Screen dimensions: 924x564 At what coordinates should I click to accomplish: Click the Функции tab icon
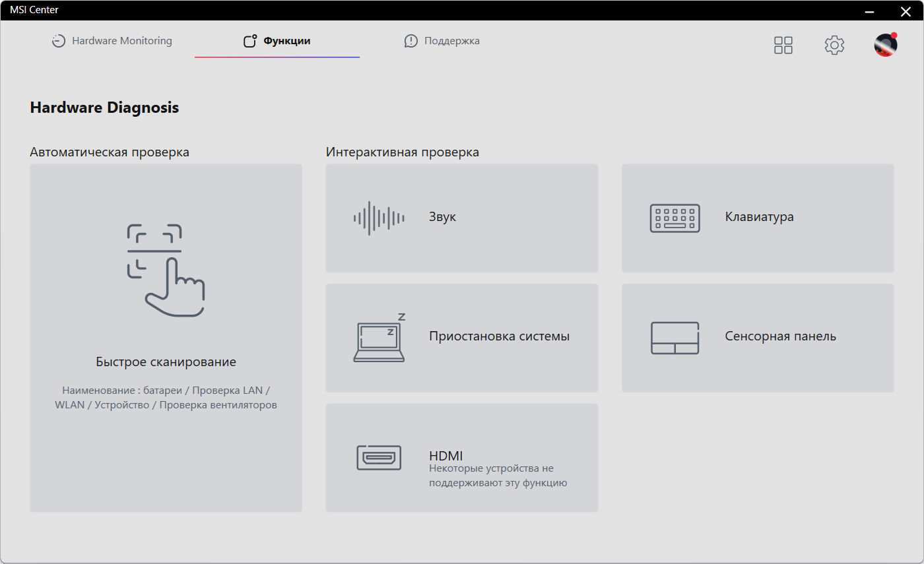tap(250, 41)
